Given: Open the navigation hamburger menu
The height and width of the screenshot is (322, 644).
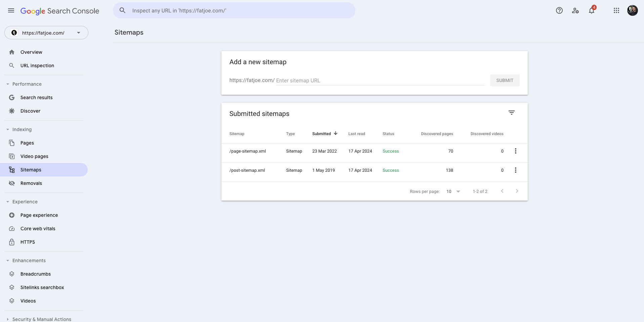Looking at the screenshot, I should coord(11,10).
